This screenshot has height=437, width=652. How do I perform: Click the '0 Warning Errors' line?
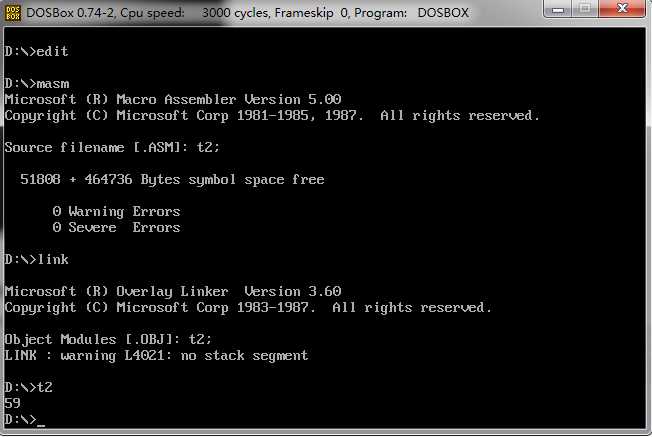point(116,212)
